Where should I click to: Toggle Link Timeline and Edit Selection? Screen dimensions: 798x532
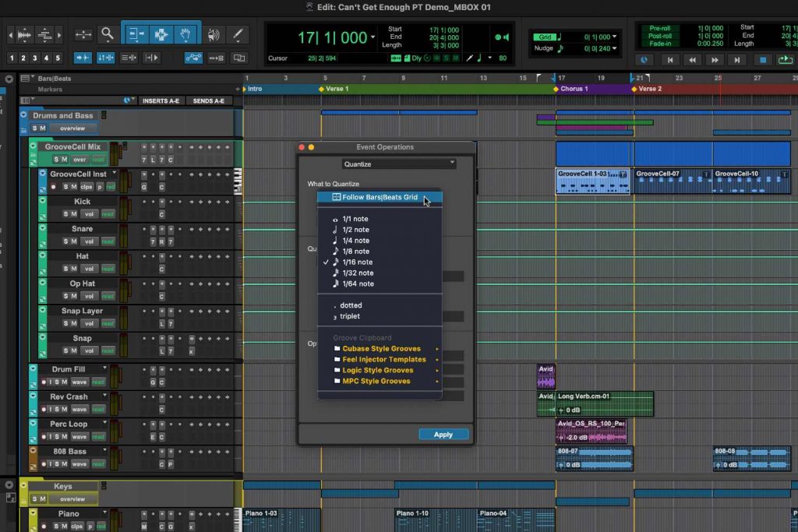coord(105,58)
